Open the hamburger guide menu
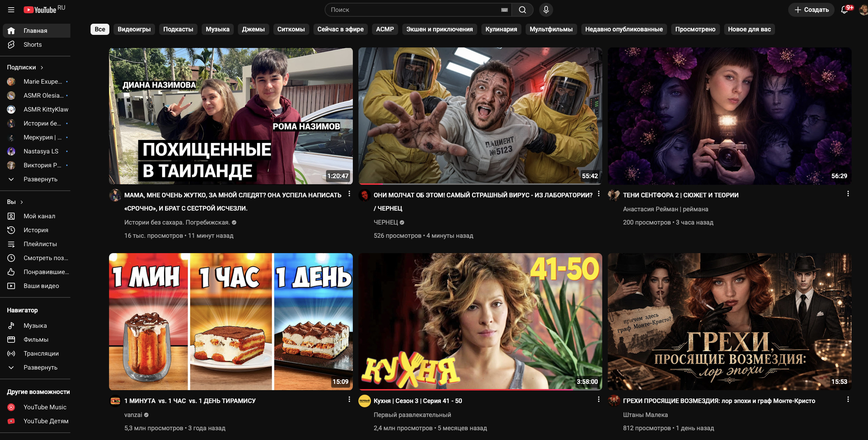Viewport: 868px width, 440px height. point(11,10)
